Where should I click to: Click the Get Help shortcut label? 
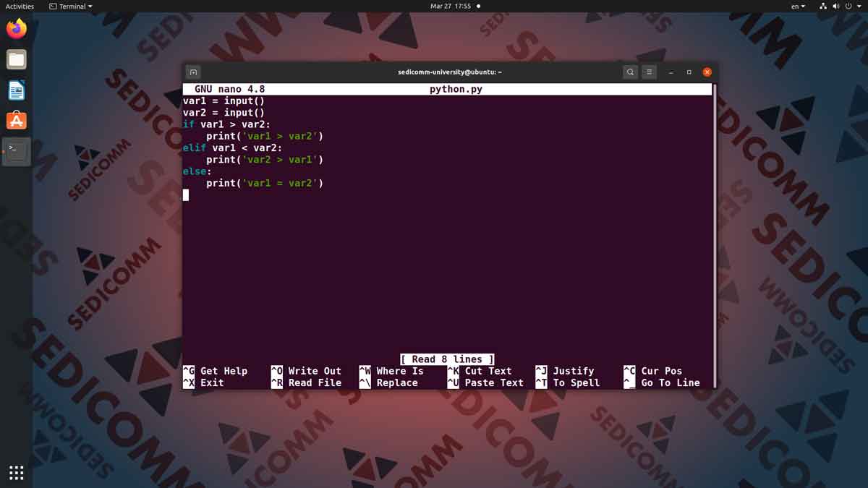(224, 371)
